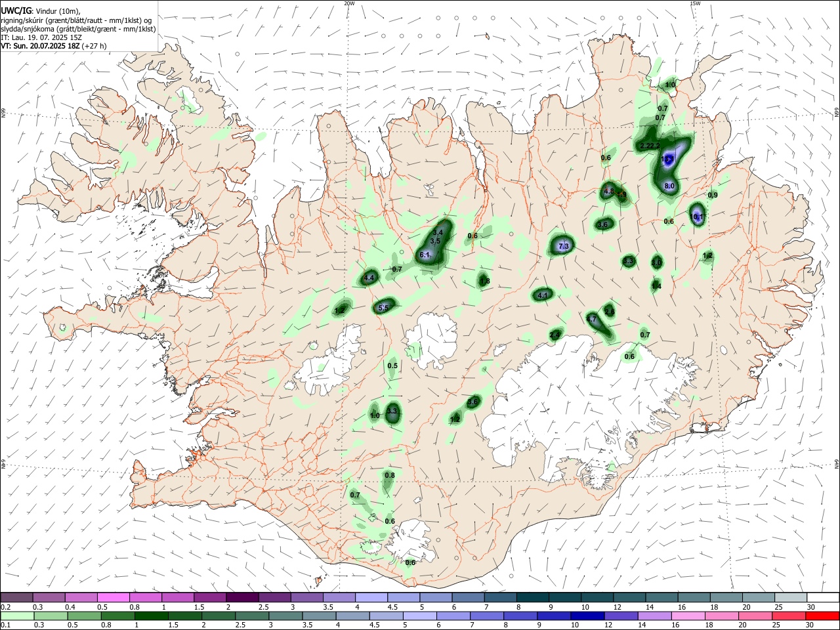Image resolution: width=840 pixels, height=630 pixels.
Task: Pick the dark teal swatch between 8 and 9 snow
Action: pos(532,598)
